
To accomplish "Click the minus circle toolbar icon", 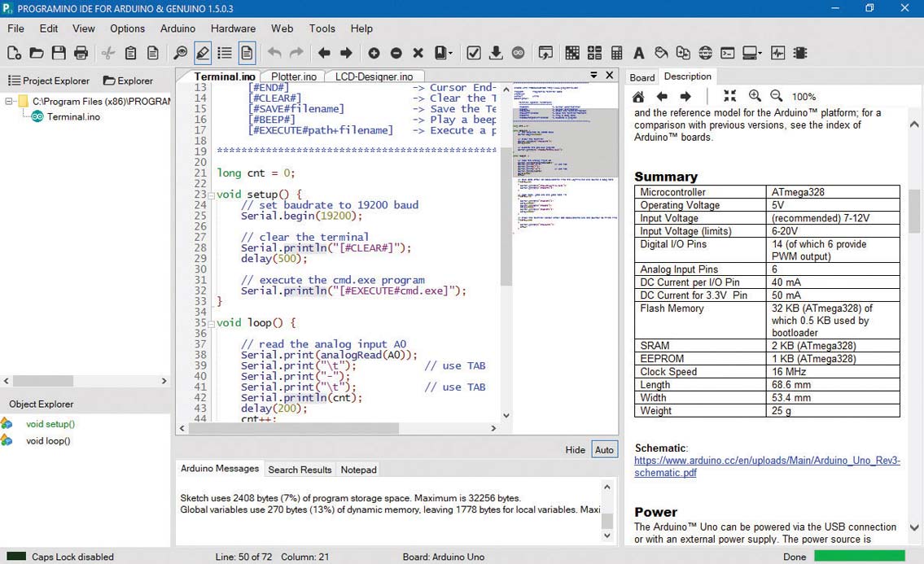I will [396, 53].
